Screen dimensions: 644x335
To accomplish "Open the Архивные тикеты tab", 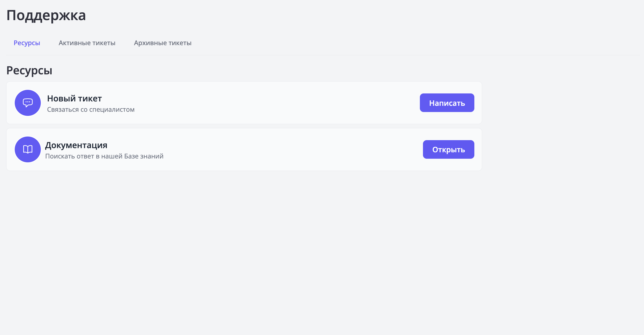I will coord(163,43).
